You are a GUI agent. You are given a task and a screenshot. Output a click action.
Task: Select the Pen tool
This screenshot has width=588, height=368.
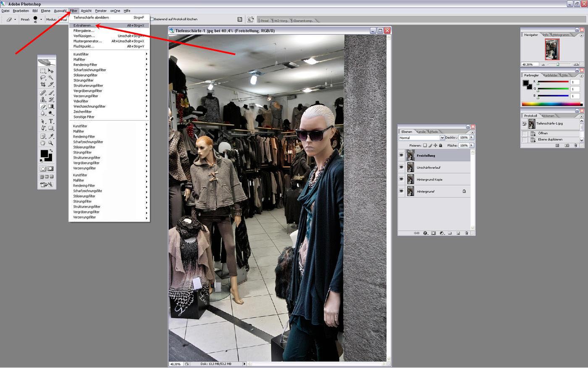(x=42, y=127)
